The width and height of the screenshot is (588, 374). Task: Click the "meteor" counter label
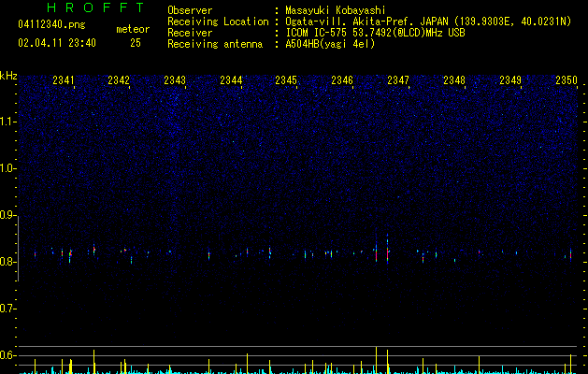click(133, 29)
